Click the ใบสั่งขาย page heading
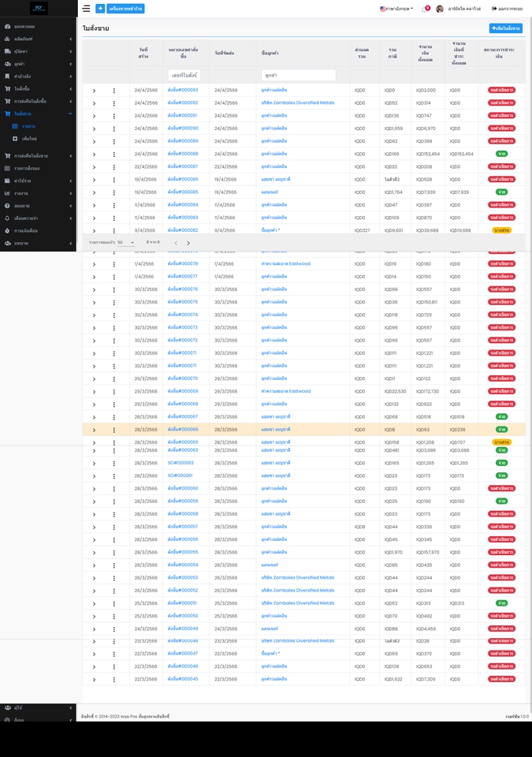The width and height of the screenshot is (532, 757). [95, 28]
